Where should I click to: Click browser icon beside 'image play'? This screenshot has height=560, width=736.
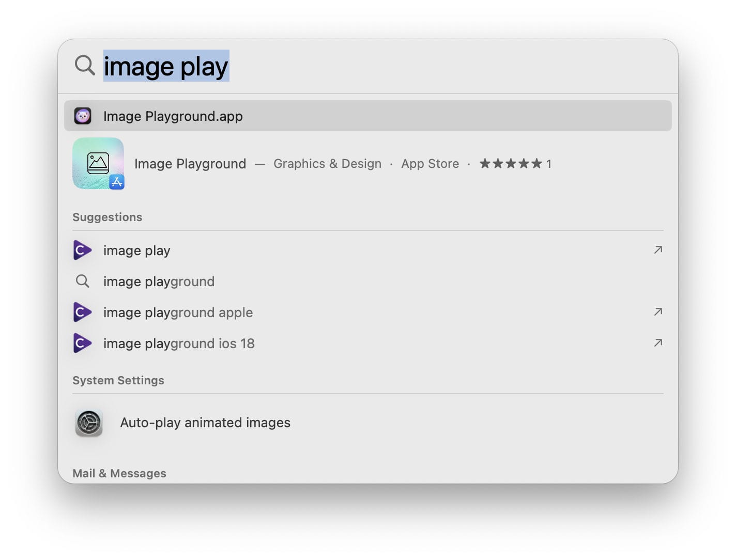[83, 251]
